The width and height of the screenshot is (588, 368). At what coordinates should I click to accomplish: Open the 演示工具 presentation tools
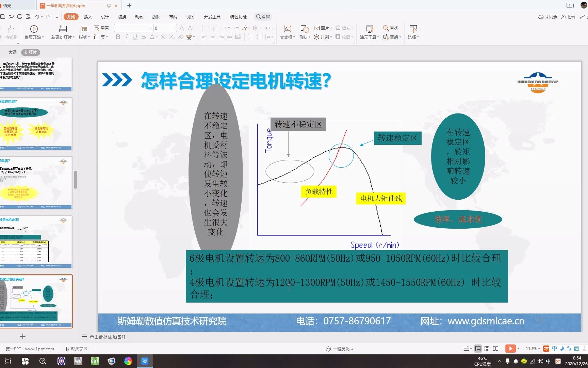tap(369, 32)
